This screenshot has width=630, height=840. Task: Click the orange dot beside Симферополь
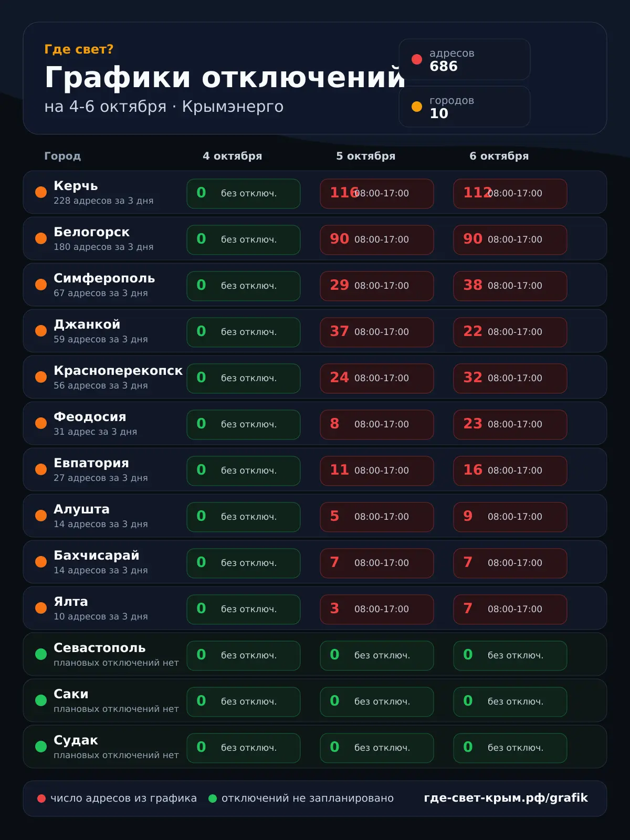click(41, 285)
